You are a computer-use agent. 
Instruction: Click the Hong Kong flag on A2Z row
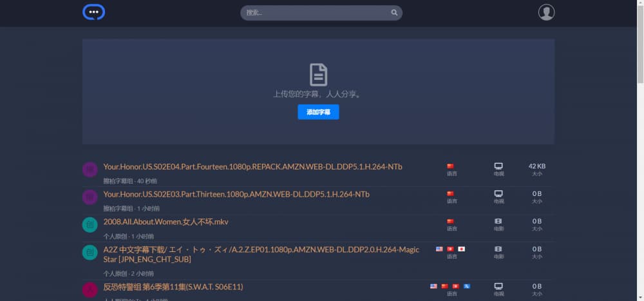451,249
